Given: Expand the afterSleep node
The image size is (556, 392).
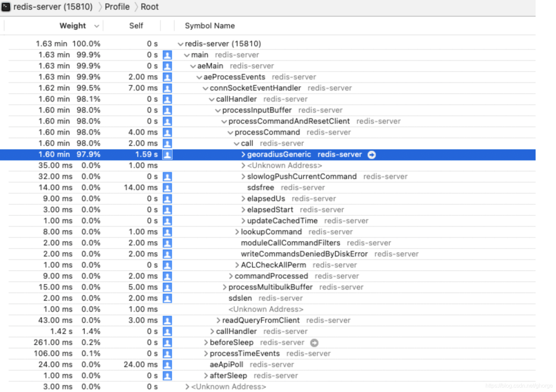Looking at the screenshot, I should pos(206,376).
